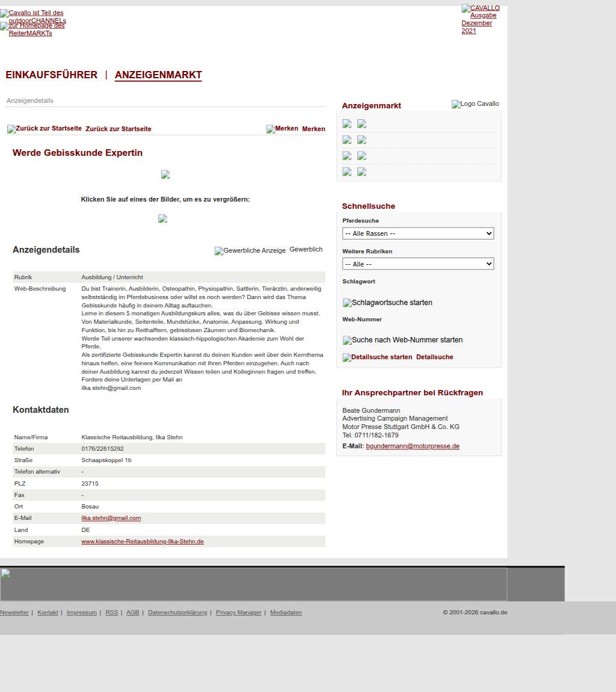Open the Weitere Rubriken Alle dropdown
This screenshot has width=616, height=692.
click(x=418, y=264)
